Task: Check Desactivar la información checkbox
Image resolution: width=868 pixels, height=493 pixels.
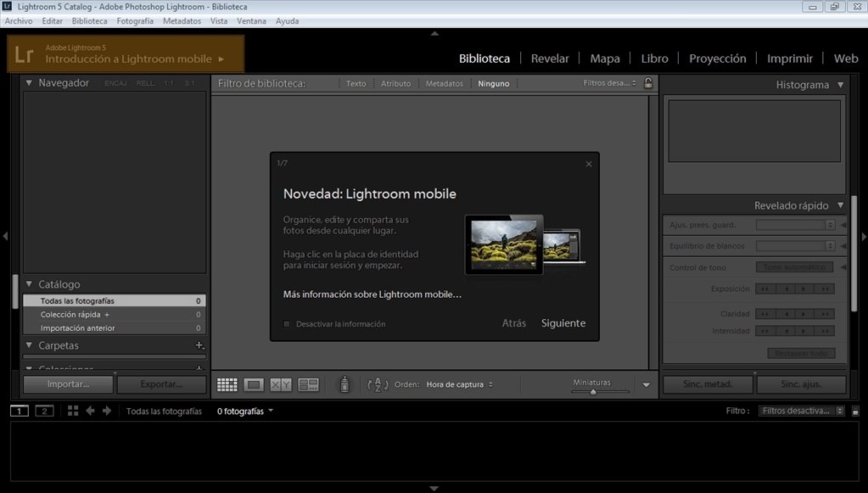Action: pos(286,324)
